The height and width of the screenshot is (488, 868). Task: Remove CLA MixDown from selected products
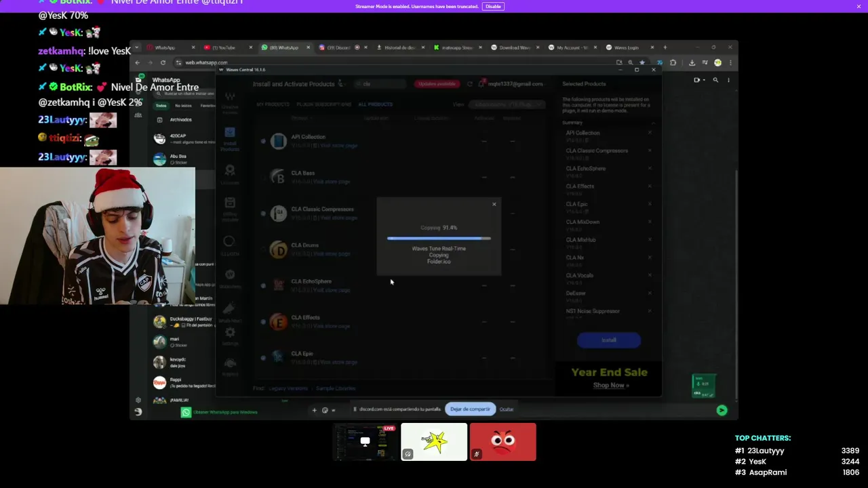pyautogui.click(x=650, y=222)
